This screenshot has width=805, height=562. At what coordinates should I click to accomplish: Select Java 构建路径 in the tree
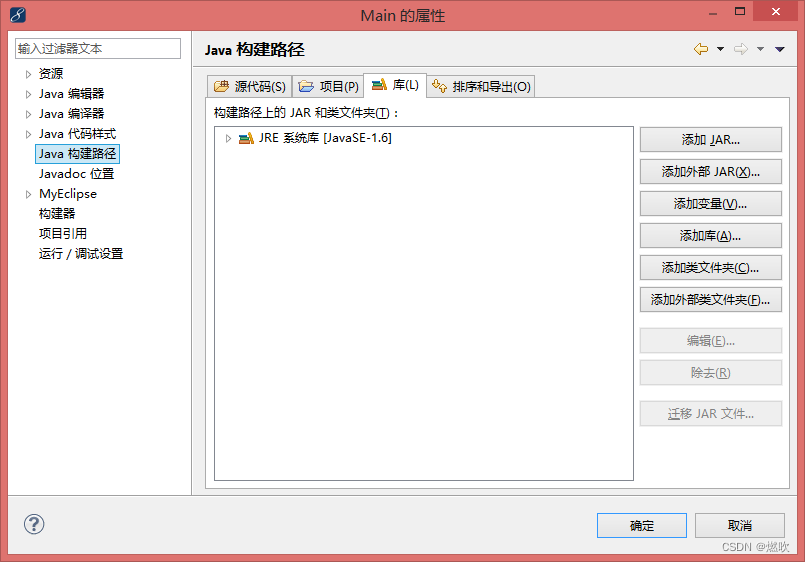tap(78, 154)
